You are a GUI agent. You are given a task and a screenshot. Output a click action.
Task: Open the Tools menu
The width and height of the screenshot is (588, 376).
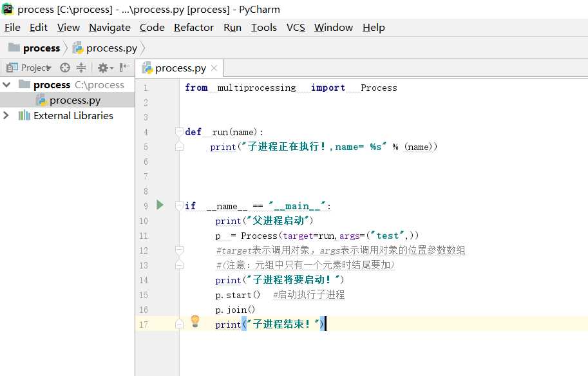[264, 28]
